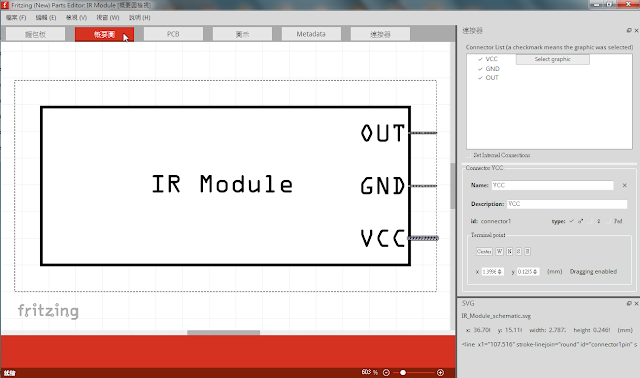Close the 連接器 connectors panel

636,30
